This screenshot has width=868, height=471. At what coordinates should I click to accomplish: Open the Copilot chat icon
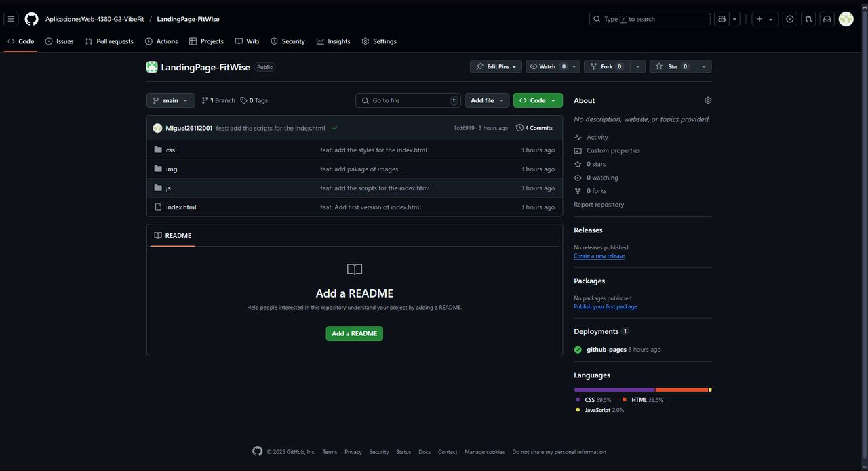click(722, 19)
